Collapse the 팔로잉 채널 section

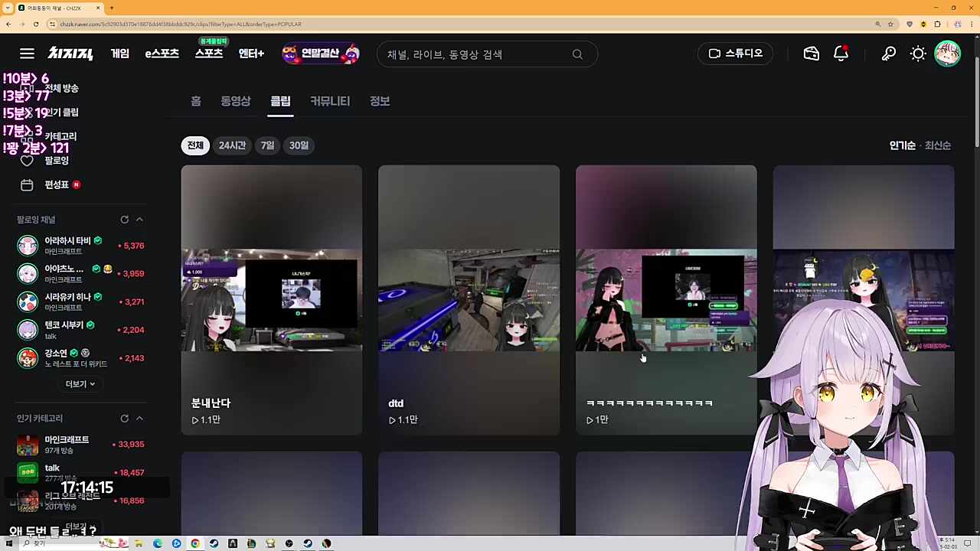139,220
